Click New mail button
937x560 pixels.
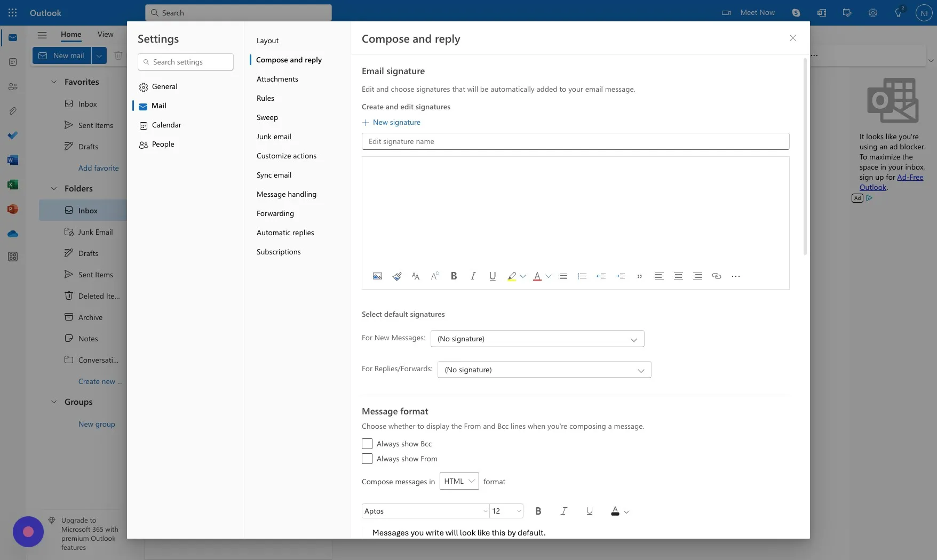[x=62, y=55]
